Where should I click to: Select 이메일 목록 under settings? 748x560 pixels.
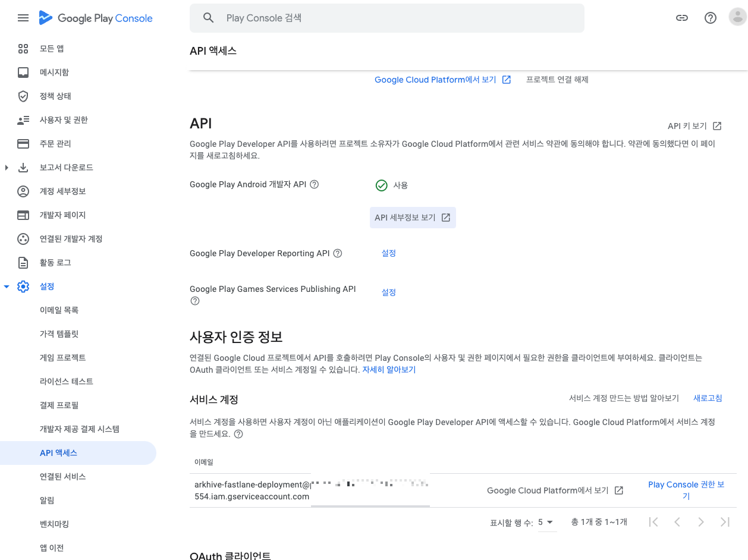tap(59, 310)
